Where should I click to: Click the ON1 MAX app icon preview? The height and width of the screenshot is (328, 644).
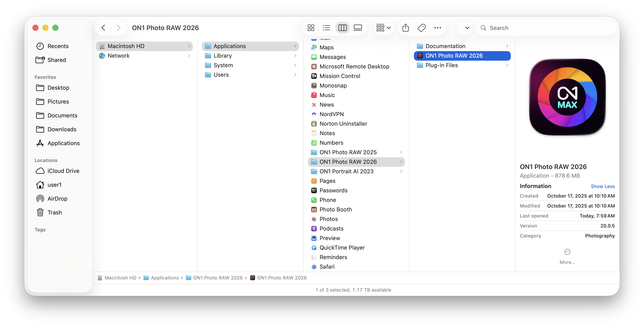[567, 97]
